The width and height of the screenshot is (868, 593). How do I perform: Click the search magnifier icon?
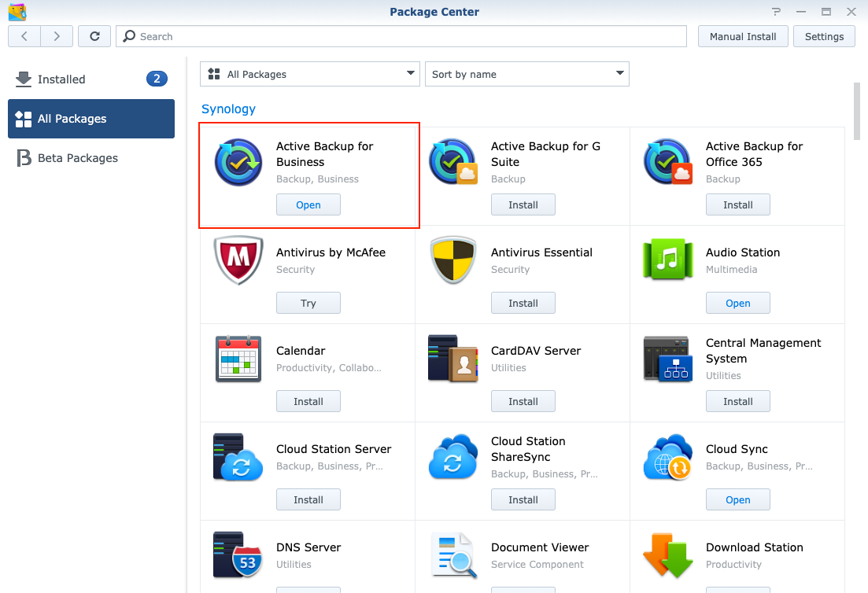coord(129,36)
